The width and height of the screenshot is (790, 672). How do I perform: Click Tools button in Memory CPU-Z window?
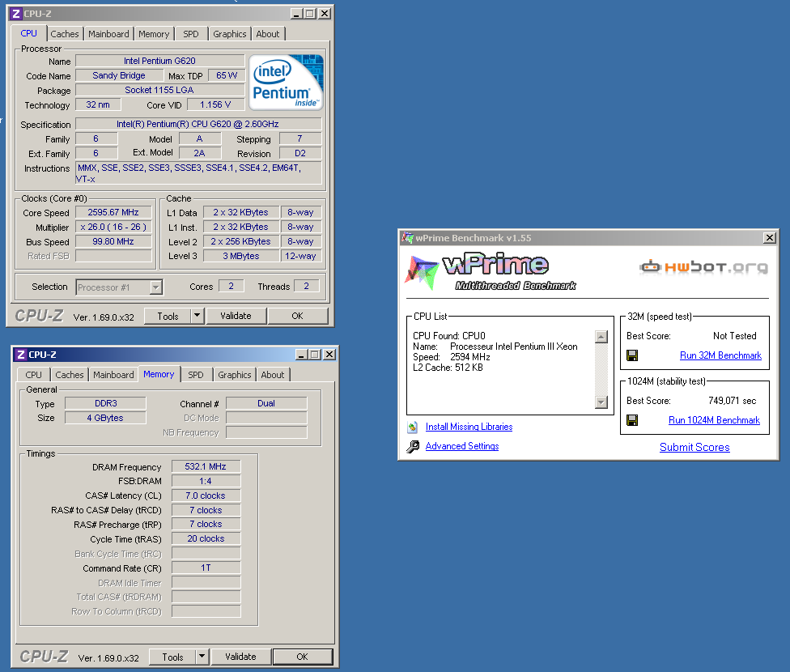pyautogui.click(x=173, y=657)
